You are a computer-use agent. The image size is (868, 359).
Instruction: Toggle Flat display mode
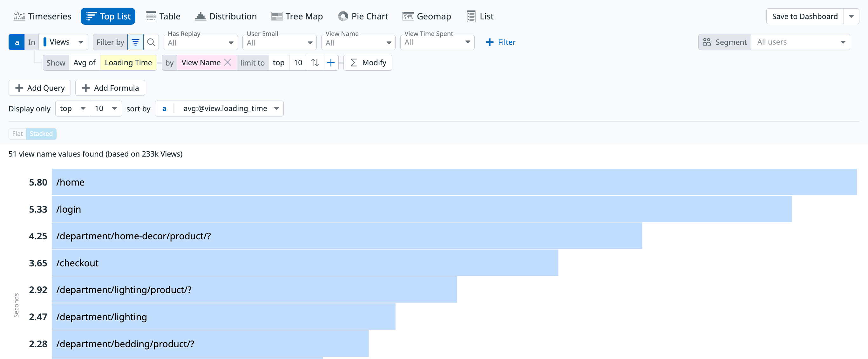tap(17, 134)
